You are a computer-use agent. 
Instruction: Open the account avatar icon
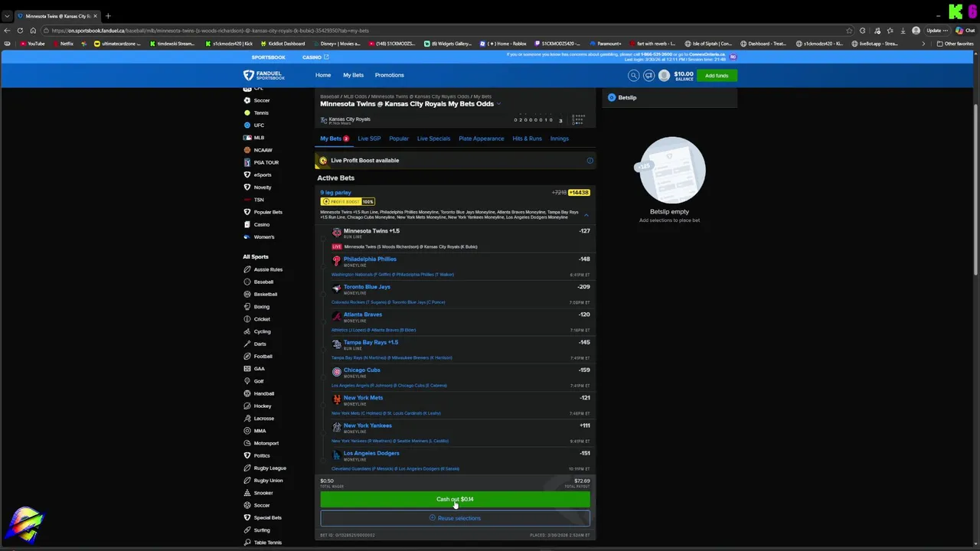[664, 75]
